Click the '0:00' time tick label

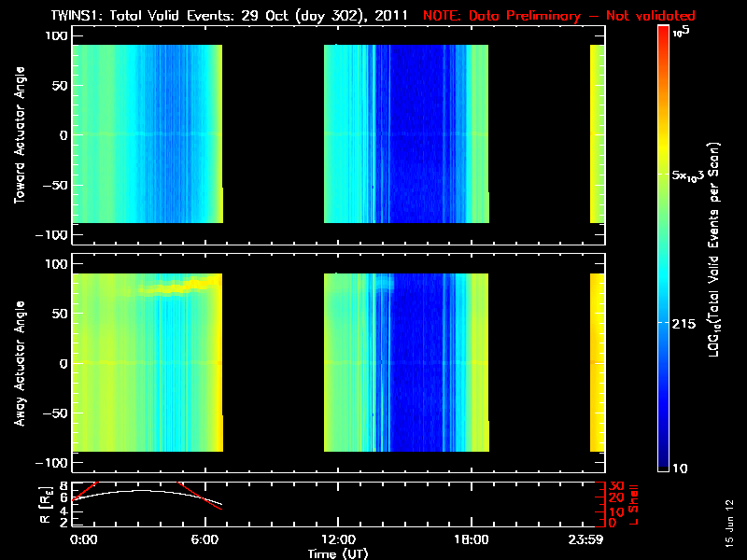tap(82, 539)
